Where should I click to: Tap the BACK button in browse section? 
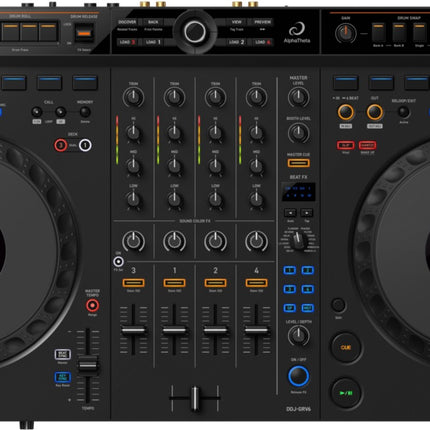tap(153, 22)
